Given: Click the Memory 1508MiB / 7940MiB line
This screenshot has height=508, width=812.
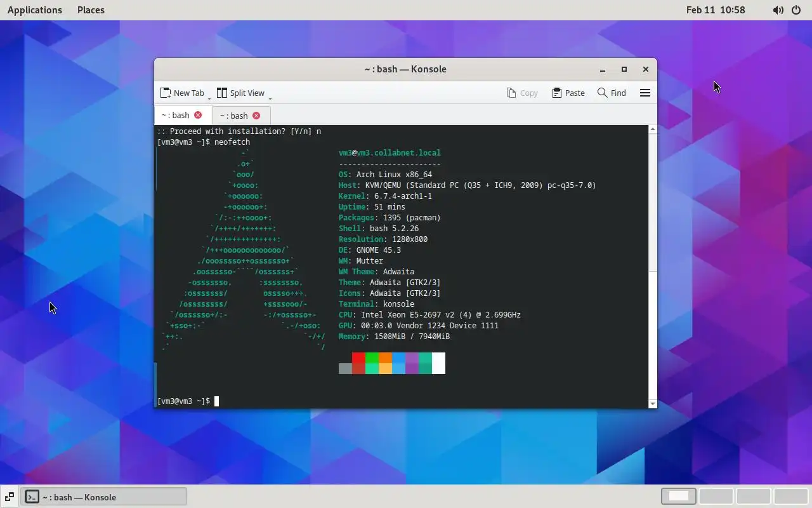Looking at the screenshot, I should pos(394,337).
